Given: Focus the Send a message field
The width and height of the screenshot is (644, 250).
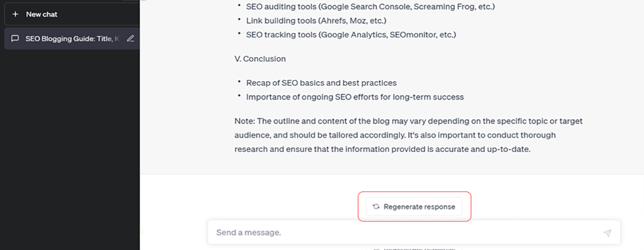Looking at the screenshot, I should [414, 232].
